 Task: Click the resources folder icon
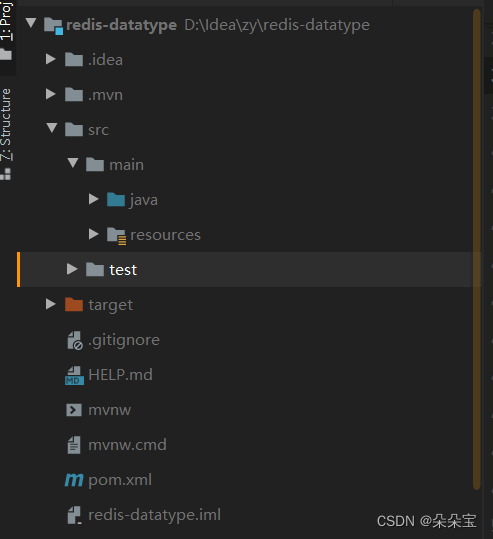pyautogui.click(x=117, y=236)
